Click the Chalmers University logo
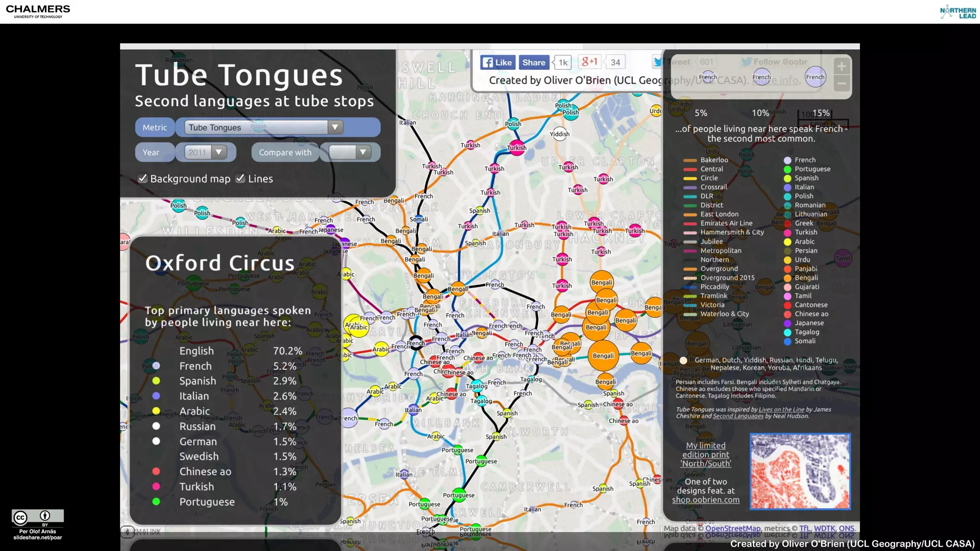 point(38,11)
